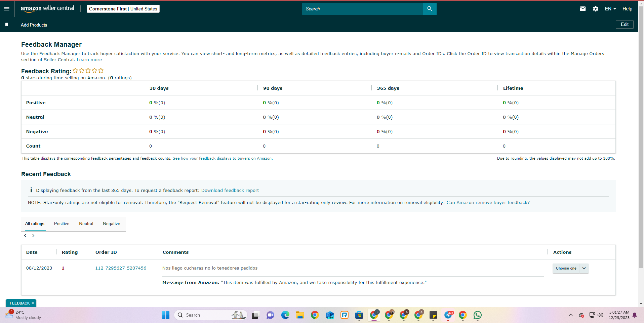644x323 pixels.
Task: Click the '90 days' column header
Action: click(x=273, y=88)
